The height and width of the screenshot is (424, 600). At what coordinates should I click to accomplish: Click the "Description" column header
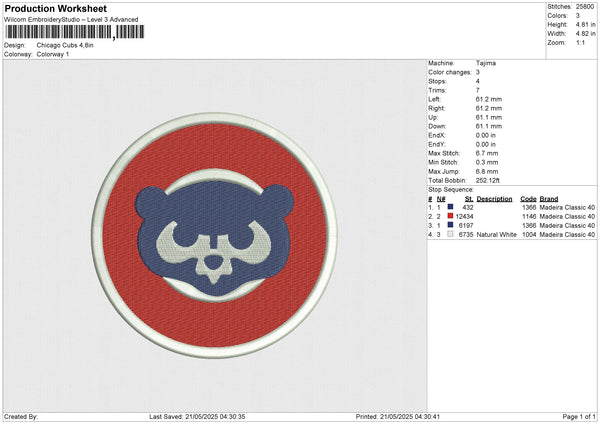(494, 199)
